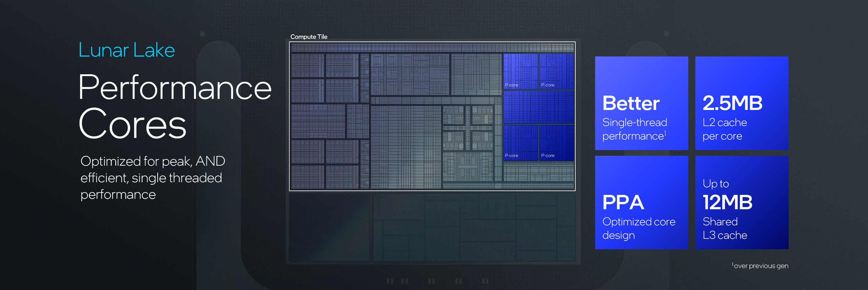The image size is (868, 290).
Task: Click the 'Optimized for peak' description paragraph
Action: tap(153, 178)
